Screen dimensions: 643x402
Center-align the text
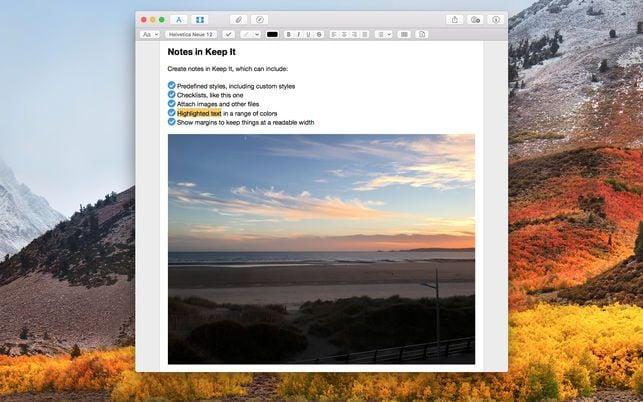[x=343, y=34]
